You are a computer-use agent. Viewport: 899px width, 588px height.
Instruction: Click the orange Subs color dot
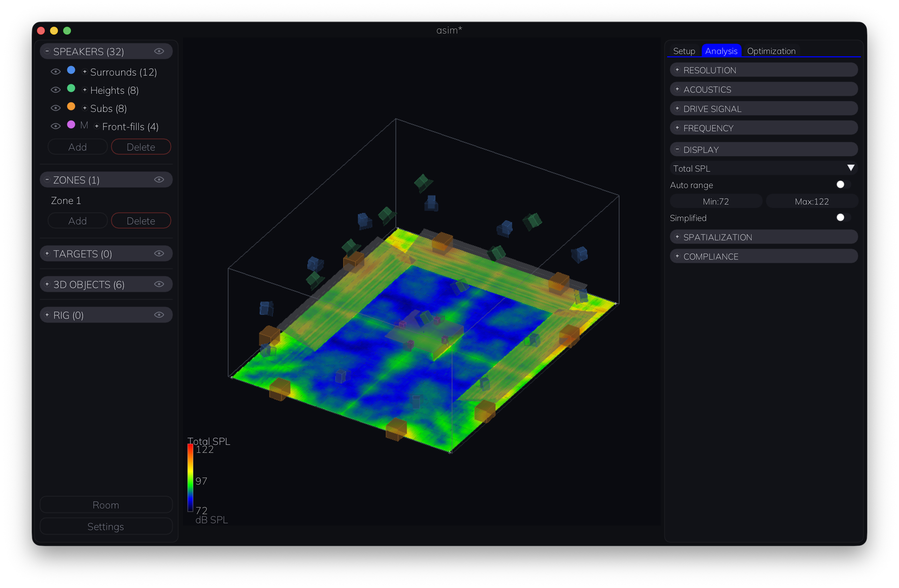pos(71,107)
